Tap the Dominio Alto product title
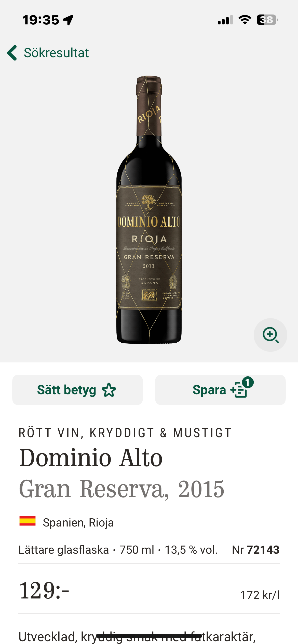 [x=91, y=458]
